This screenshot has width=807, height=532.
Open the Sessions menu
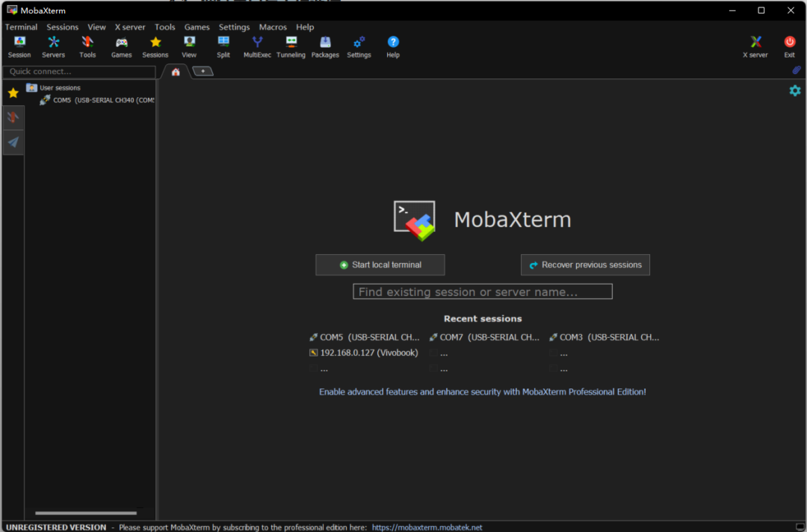62,27
